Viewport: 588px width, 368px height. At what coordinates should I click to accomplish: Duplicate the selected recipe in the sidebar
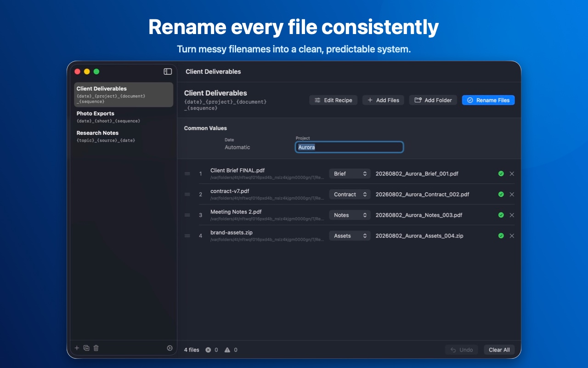(x=86, y=348)
